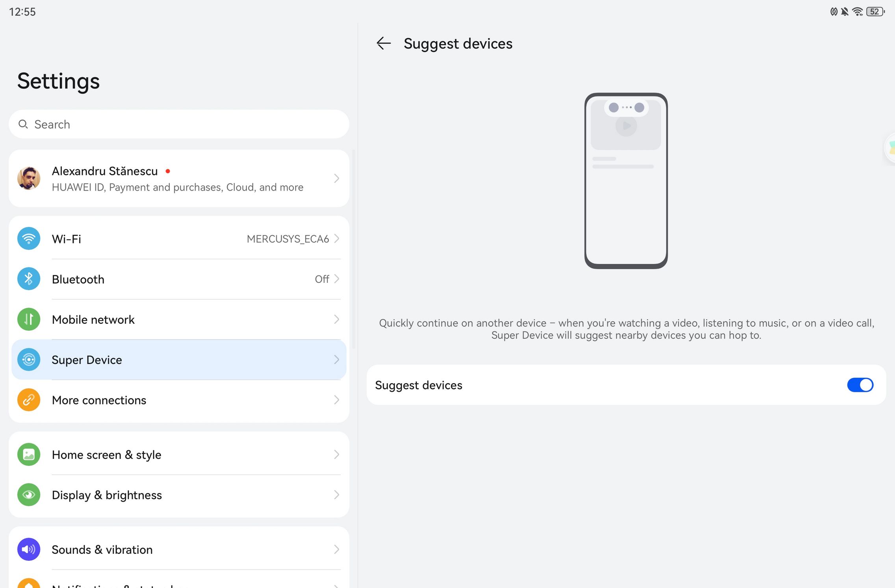895x588 pixels.
Task: Tap the Home screen & style icon
Action: (29, 454)
